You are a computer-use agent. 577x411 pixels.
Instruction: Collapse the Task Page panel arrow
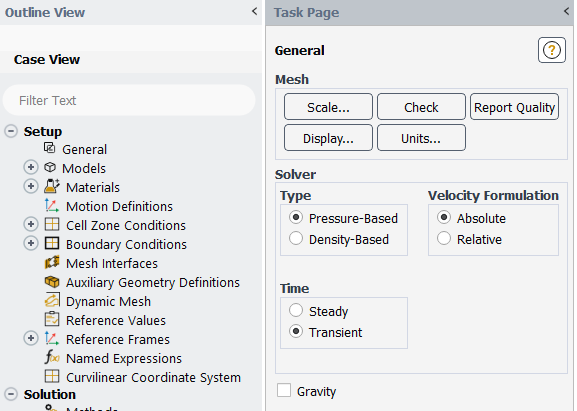[567, 11]
